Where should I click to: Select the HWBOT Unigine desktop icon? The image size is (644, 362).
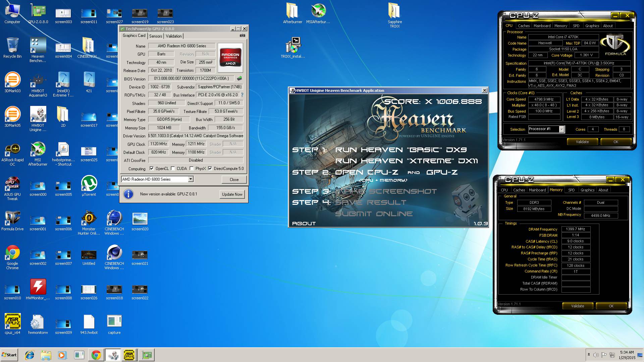[38, 119]
